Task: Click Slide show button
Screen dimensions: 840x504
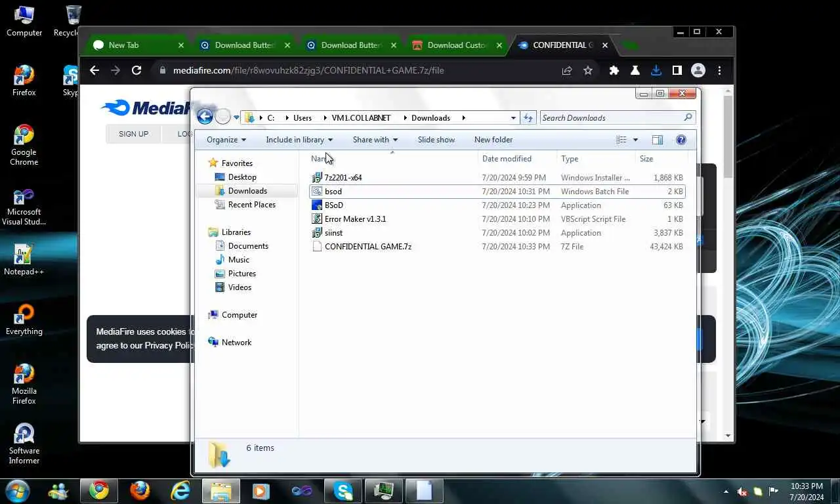Action: pyautogui.click(x=436, y=140)
